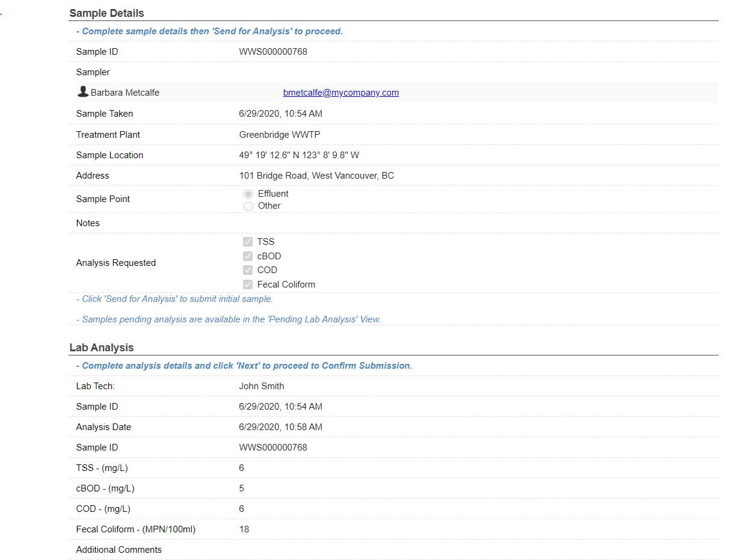Click the TSS - (mg/L) result value
The width and height of the screenshot is (732, 560).
click(242, 468)
